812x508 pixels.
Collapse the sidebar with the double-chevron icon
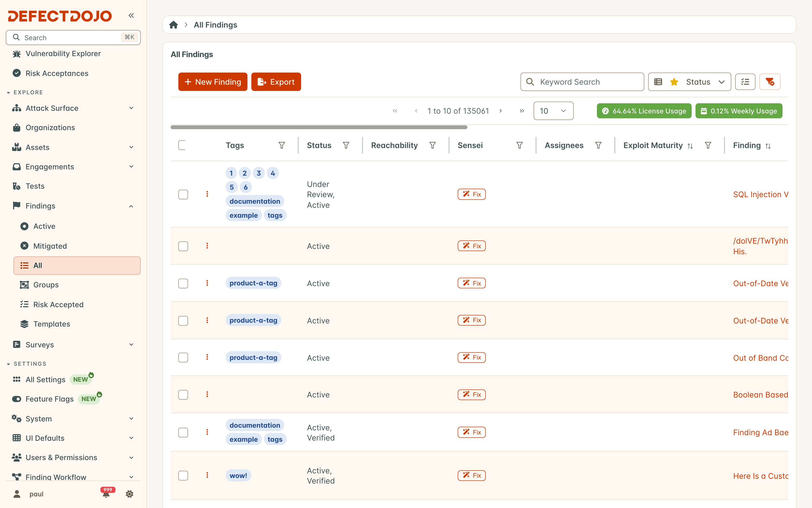coord(131,15)
